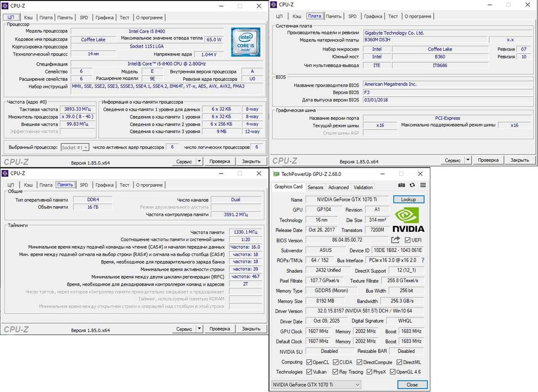Click the American Megatrends Inc. BIOS vendor value
This screenshot has width=538, height=392.
[x=448, y=84]
